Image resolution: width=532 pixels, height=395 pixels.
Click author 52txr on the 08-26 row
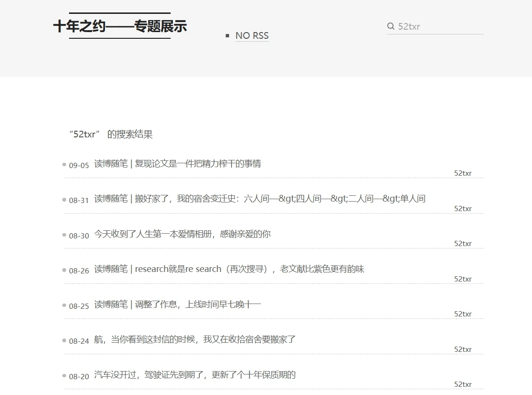point(463,279)
